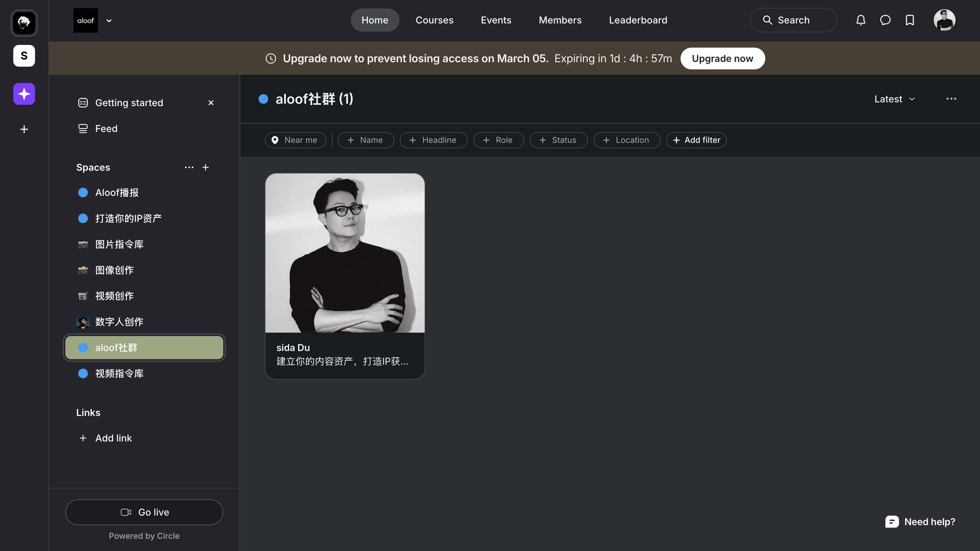Add a new community plus icon
Screen dimensions: 980x551
pos(24,129)
